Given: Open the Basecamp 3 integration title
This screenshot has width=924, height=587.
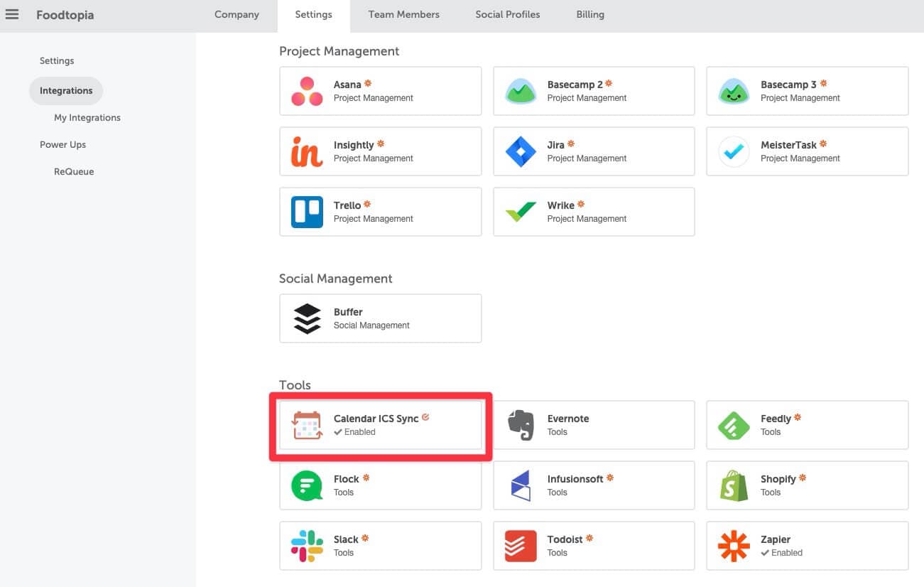Looking at the screenshot, I should coord(788,85).
